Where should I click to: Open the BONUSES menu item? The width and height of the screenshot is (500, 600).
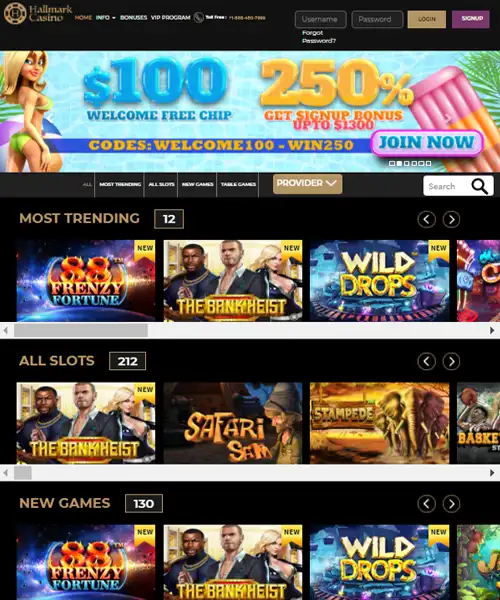[x=134, y=18]
